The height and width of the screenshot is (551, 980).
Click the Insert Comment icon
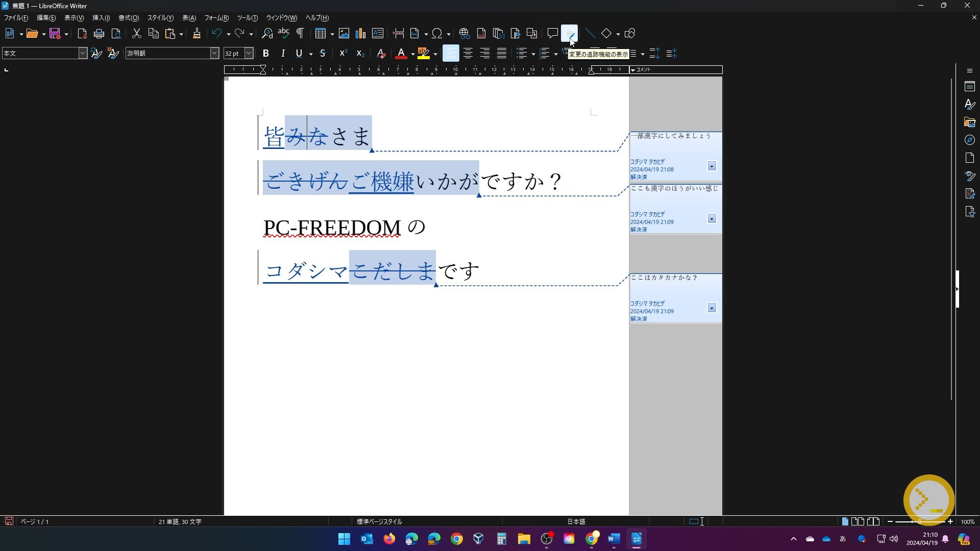coord(552,34)
